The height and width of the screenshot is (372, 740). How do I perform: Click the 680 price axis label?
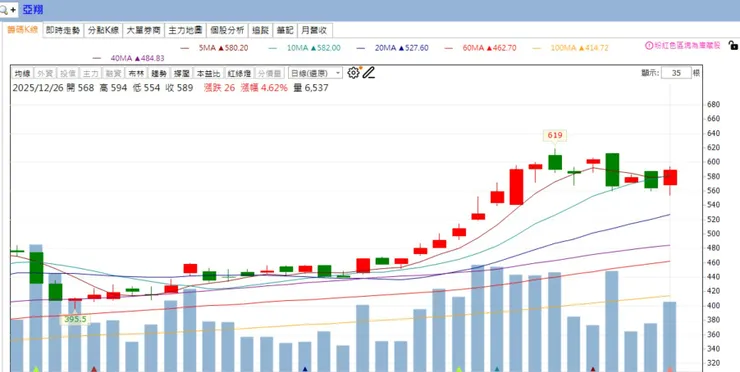coord(713,104)
